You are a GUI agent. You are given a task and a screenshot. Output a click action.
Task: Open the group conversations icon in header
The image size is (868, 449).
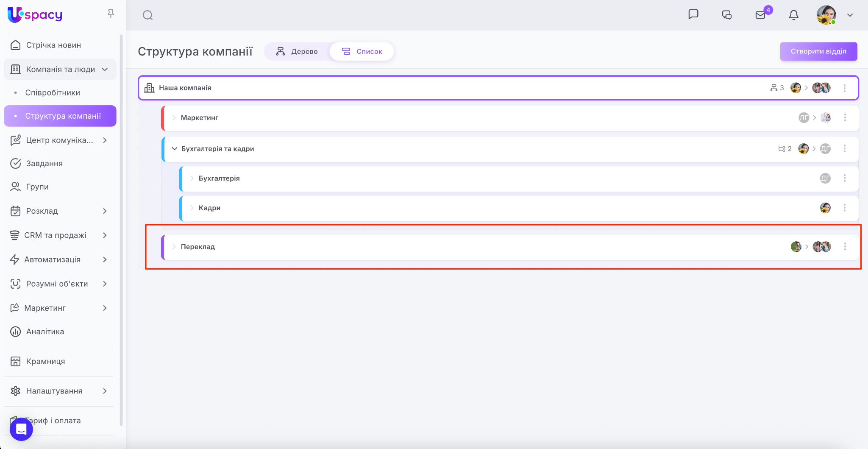[726, 15]
